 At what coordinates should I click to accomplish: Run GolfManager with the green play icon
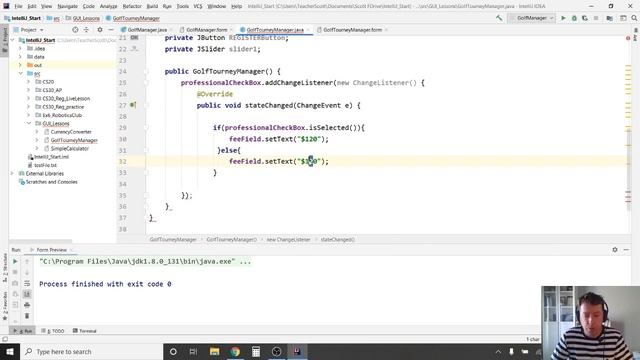point(563,18)
